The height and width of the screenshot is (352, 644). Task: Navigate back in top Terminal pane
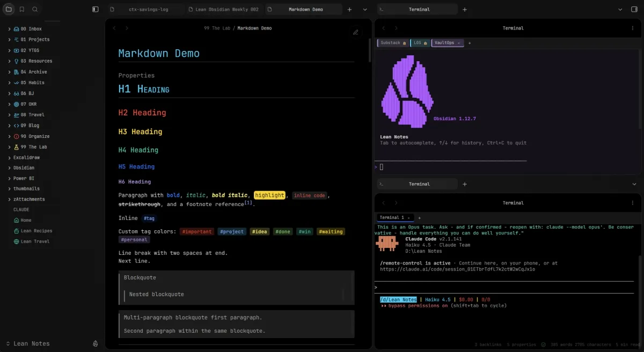(x=383, y=28)
